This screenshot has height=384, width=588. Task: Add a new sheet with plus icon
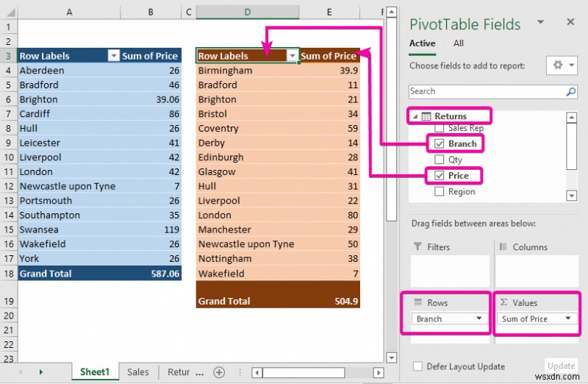219,372
